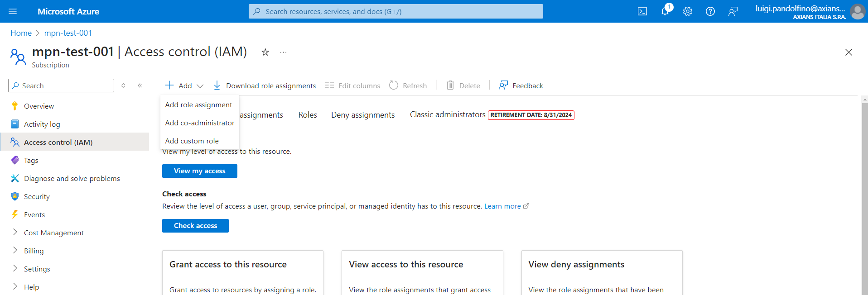Focus the top resource search box
Screen dimensions: 868x295
click(x=395, y=11)
